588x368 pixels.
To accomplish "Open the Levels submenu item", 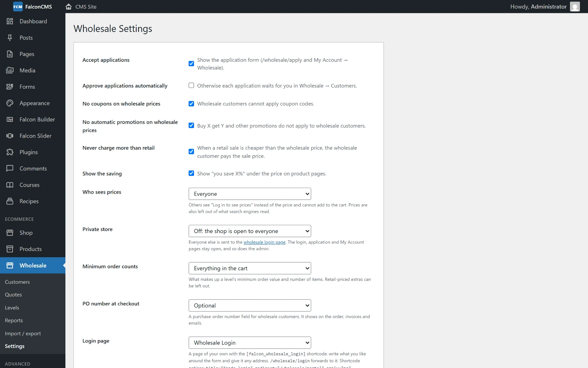I will [x=12, y=308].
